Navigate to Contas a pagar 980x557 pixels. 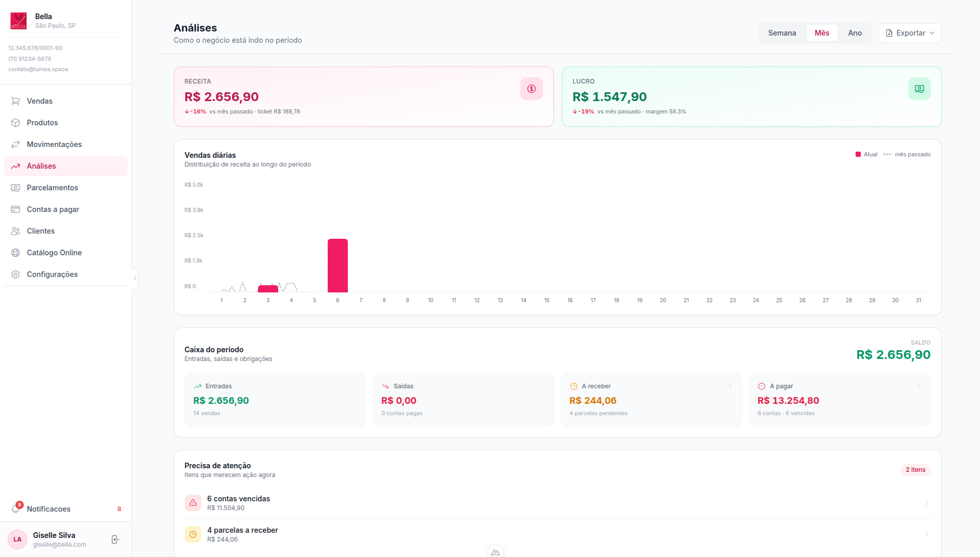66,209
